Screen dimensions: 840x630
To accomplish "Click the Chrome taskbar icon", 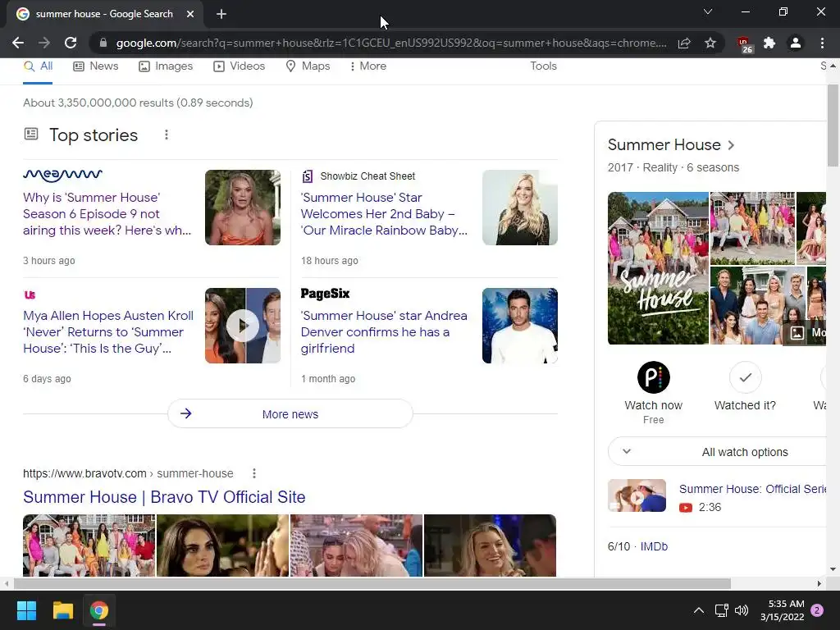I will 99,610.
